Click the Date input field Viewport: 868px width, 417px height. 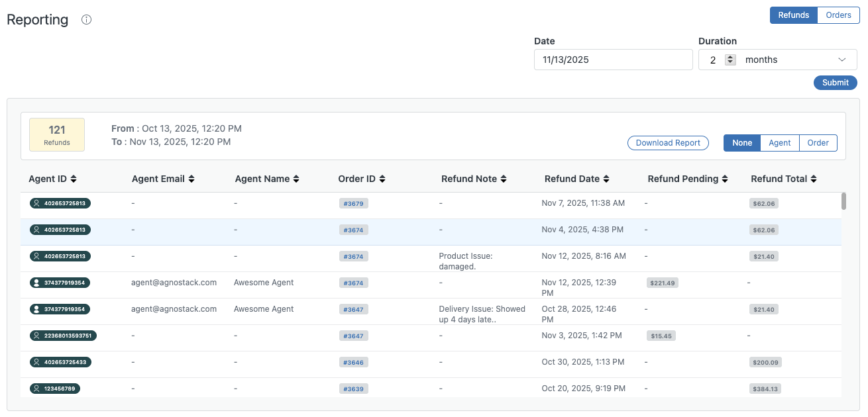[613, 60]
